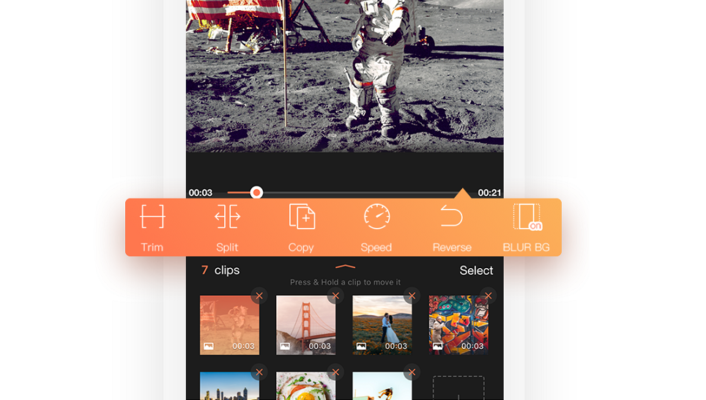Image resolution: width=706 pixels, height=400 pixels.
Task: Remove the Golden Gate Bridge clip
Action: (335, 296)
